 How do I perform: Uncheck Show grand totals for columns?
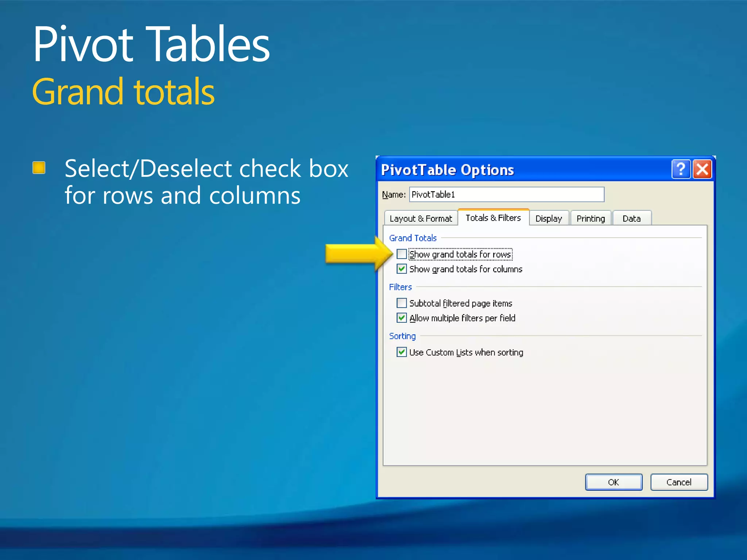click(402, 269)
